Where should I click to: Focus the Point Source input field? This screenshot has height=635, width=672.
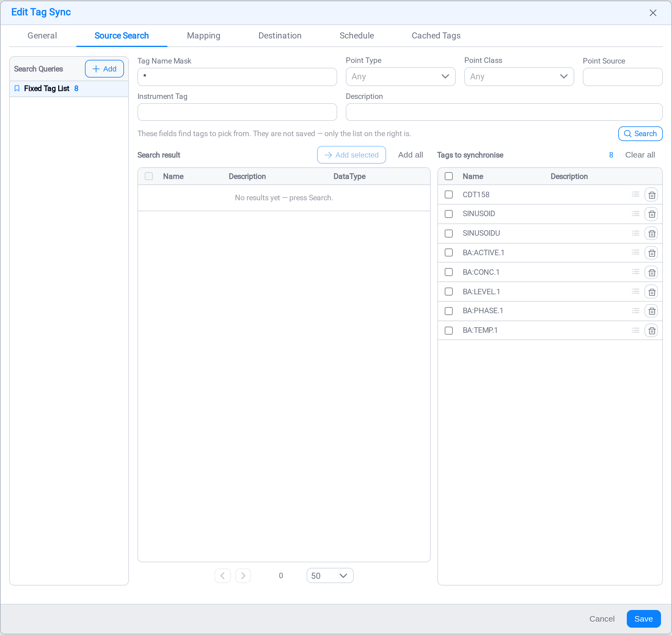[x=622, y=77]
